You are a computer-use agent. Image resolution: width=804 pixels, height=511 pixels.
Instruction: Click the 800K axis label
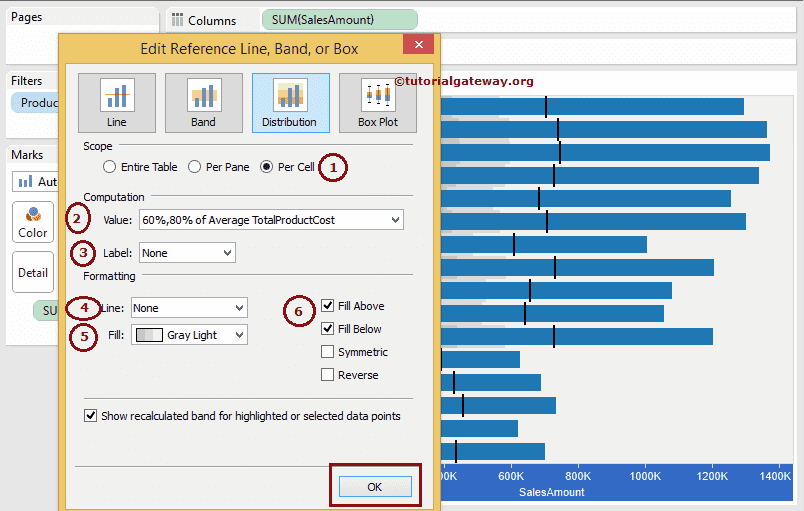coord(578,476)
